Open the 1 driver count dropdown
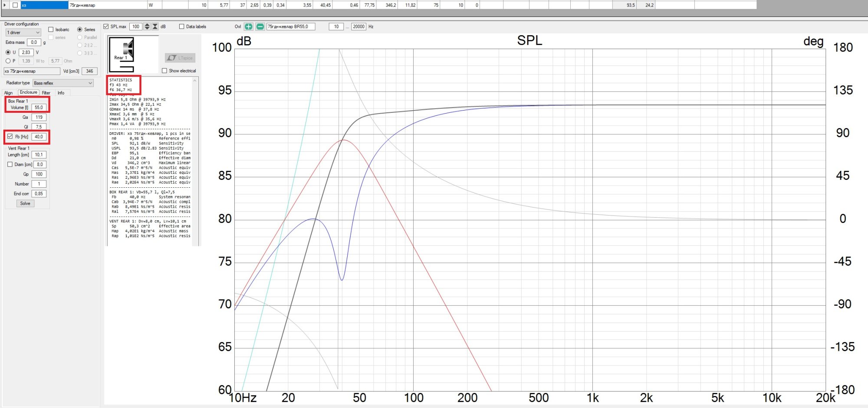The height and width of the screenshot is (408, 868). [x=23, y=33]
